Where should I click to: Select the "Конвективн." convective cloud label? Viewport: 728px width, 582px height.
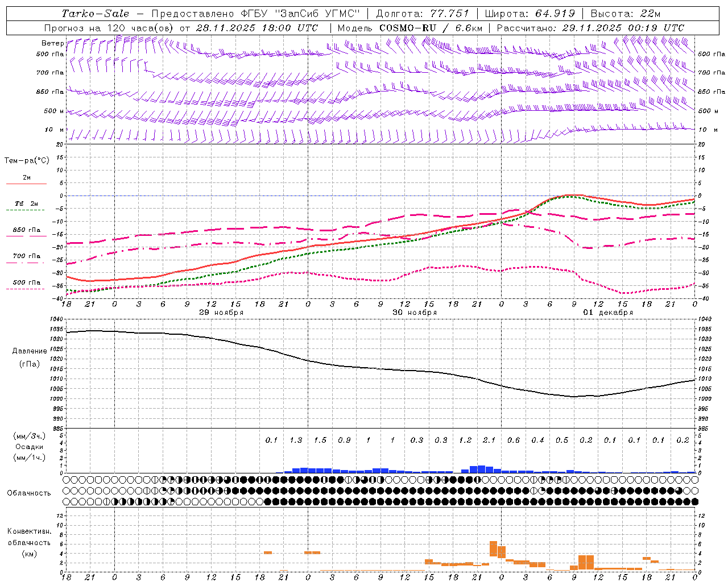pos(29,531)
